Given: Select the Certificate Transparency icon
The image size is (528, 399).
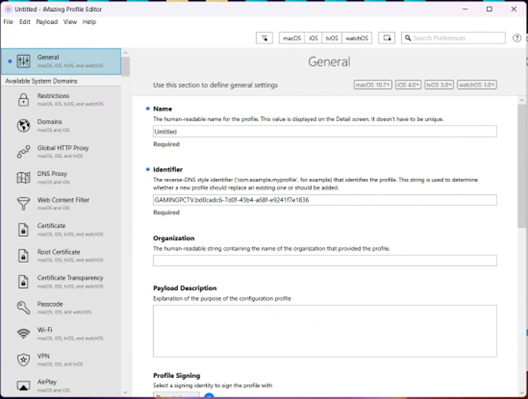Looking at the screenshot, I should click(x=23, y=282).
